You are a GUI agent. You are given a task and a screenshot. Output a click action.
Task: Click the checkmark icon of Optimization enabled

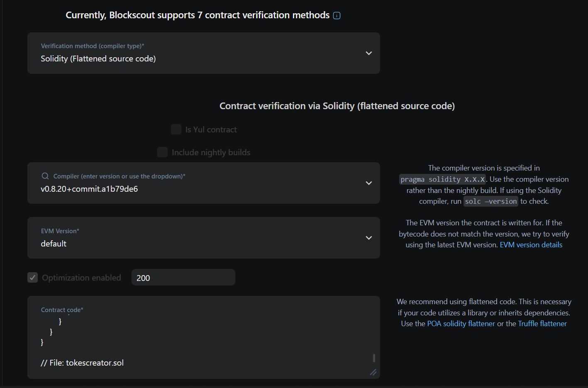click(33, 278)
